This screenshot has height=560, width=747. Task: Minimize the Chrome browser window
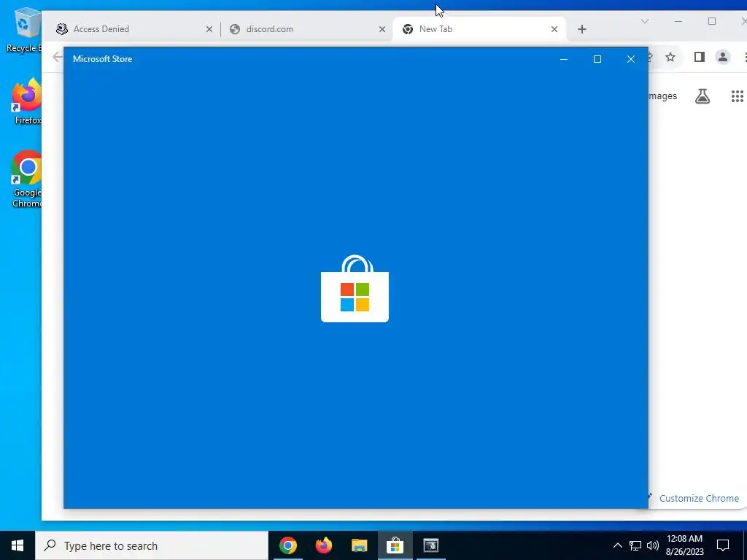(x=678, y=21)
